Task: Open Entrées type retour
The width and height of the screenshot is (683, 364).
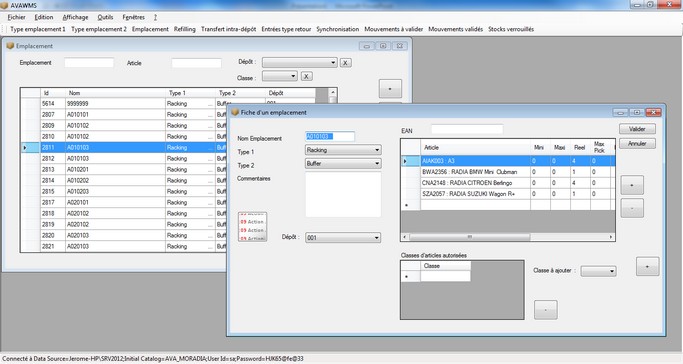Action: (x=286, y=29)
